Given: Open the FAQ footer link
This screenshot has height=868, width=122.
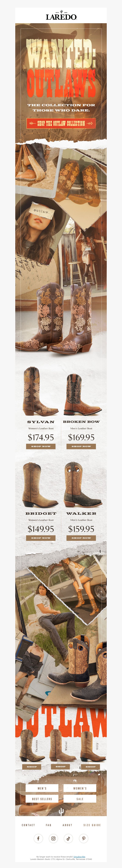Looking at the screenshot, I should pos(48,825).
